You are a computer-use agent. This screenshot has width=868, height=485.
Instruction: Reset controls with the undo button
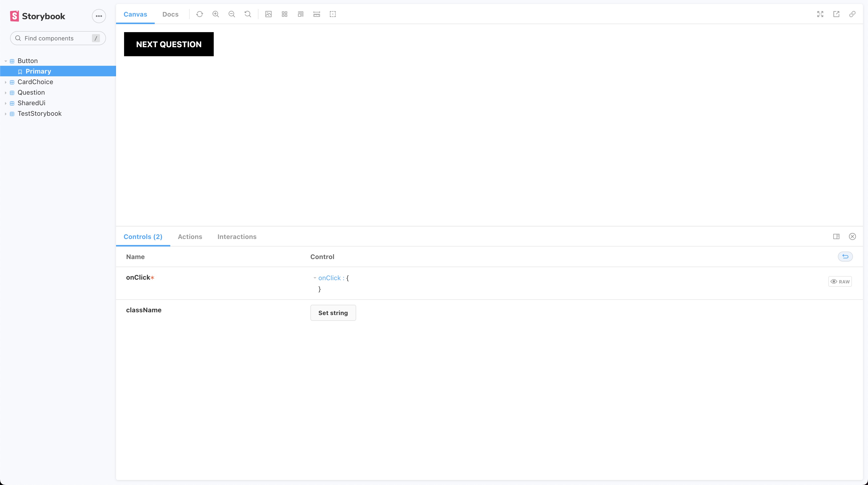[x=845, y=257]
